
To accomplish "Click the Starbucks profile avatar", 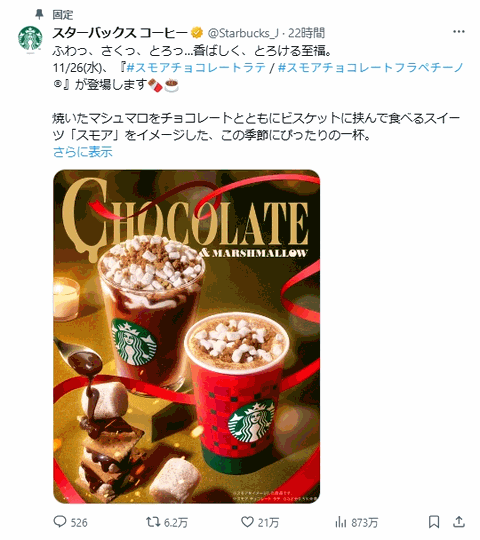I will [x=30, y=38].
